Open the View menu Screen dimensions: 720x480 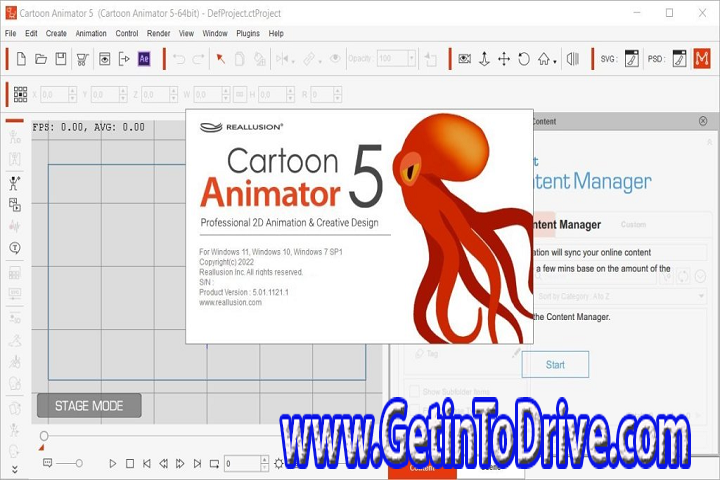point(186,34)
